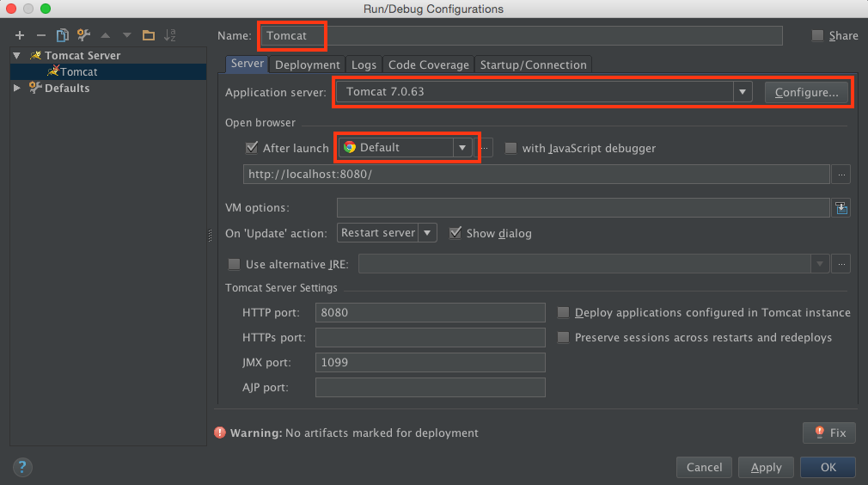Toggle Show dialog checkbox
This screenshot has width=868, height=485.
coord(455,232)
